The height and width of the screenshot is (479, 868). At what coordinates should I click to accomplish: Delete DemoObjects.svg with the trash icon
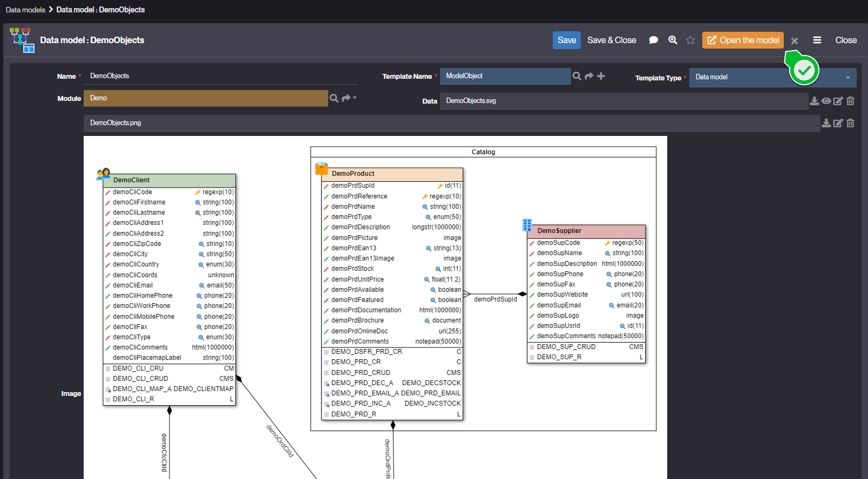coord(850,101)
